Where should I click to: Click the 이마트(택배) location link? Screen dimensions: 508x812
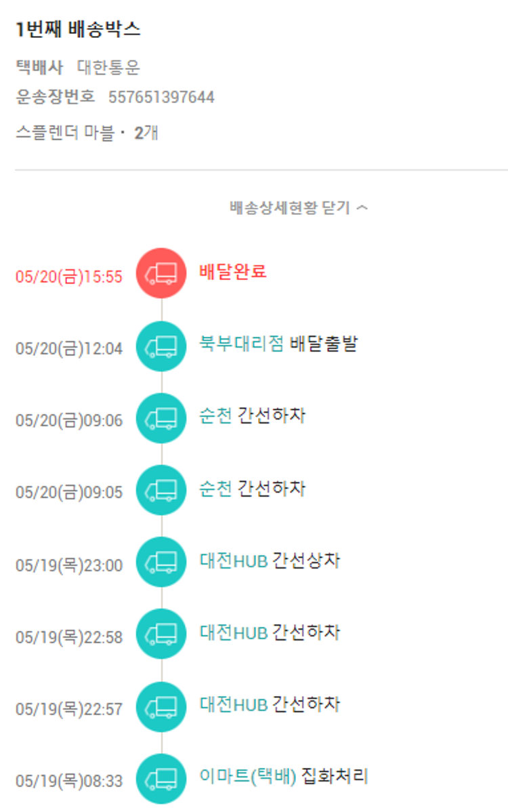click(248, 776)
